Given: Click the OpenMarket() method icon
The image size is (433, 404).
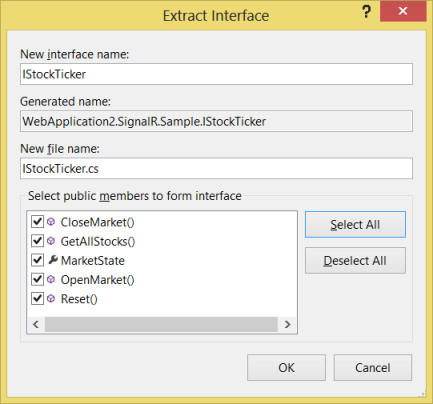Looking at the screenshot, I should coord(51,279).
